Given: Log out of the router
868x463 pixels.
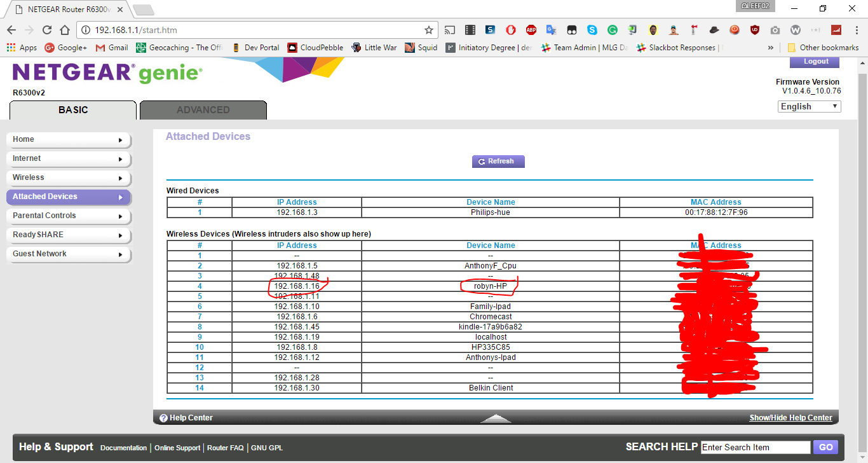Looking at the screenshot, I should (x=815, y=62).
